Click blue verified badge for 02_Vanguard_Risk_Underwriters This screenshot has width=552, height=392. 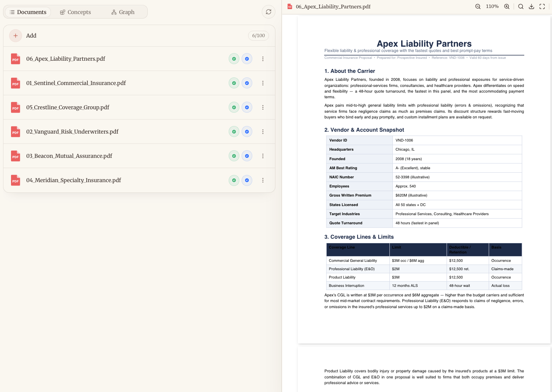[247, 132]
